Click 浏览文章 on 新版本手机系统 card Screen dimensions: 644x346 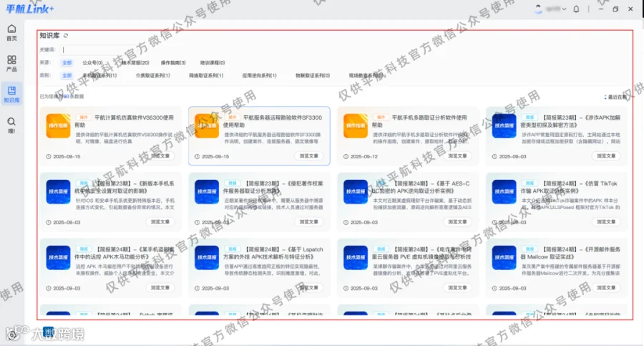point(160,222)
